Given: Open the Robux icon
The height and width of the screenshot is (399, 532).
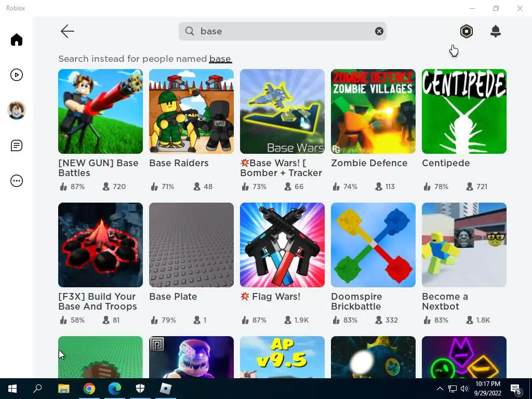Looking at the screenshot, I should point(467,31).
